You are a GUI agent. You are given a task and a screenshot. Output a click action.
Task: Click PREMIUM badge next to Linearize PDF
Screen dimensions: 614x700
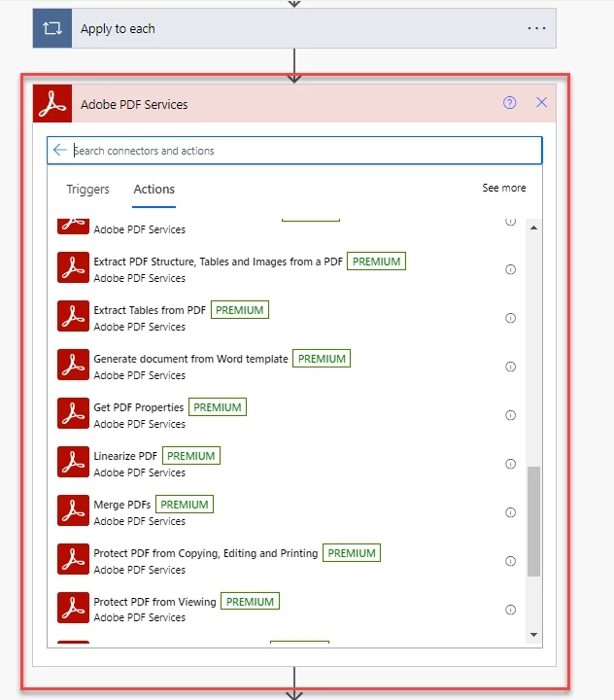(x=191, y=456)
